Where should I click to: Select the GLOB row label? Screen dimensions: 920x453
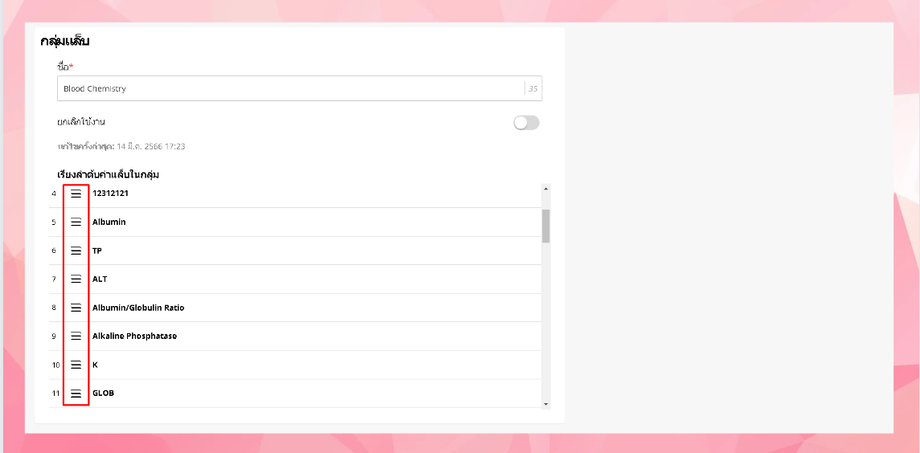click(x=103, y=393)
